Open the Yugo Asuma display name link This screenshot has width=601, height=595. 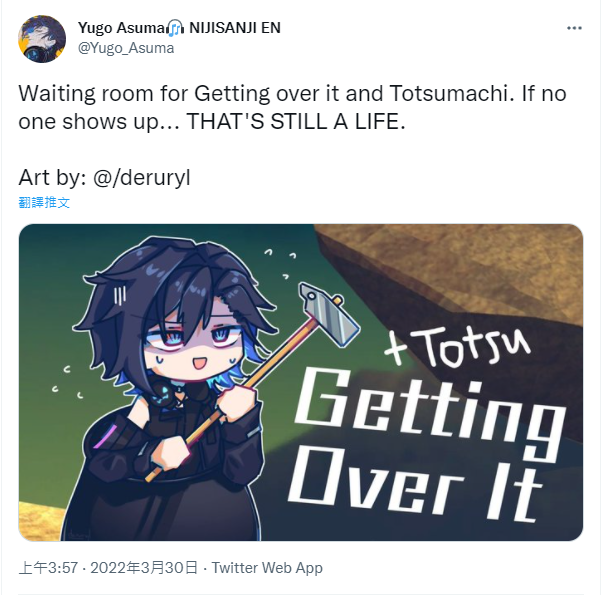[122, 28]
